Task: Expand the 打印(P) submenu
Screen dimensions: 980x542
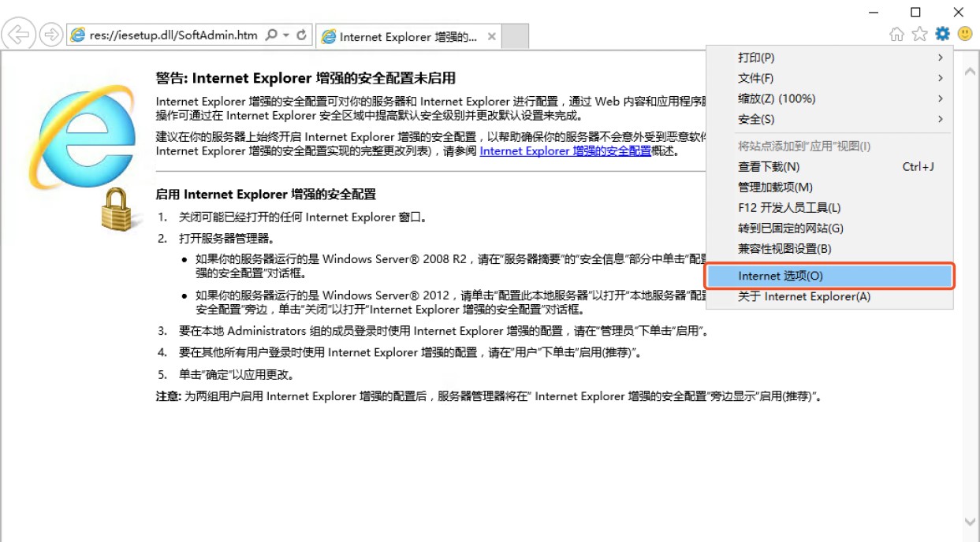Action: [x=829, y=58]
